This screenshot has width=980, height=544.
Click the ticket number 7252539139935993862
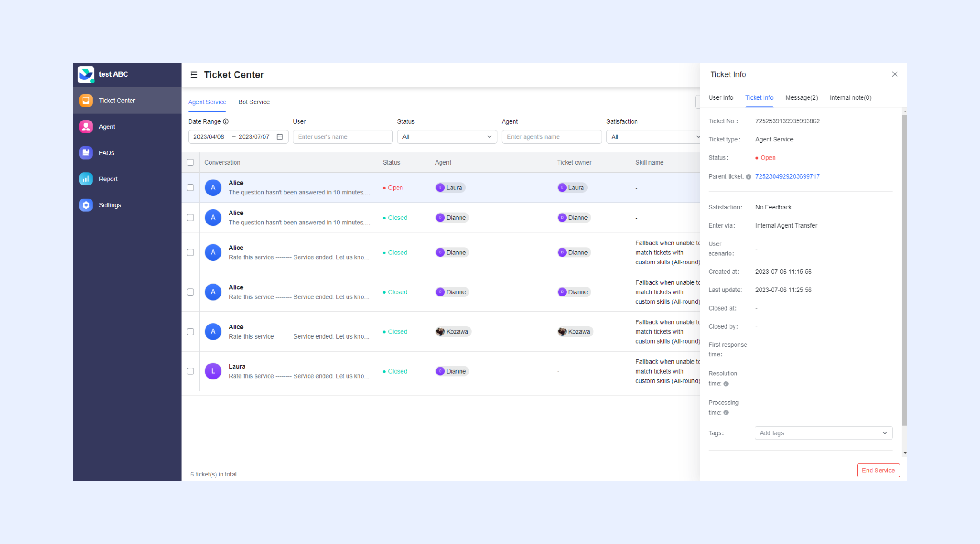pos(787,121)
